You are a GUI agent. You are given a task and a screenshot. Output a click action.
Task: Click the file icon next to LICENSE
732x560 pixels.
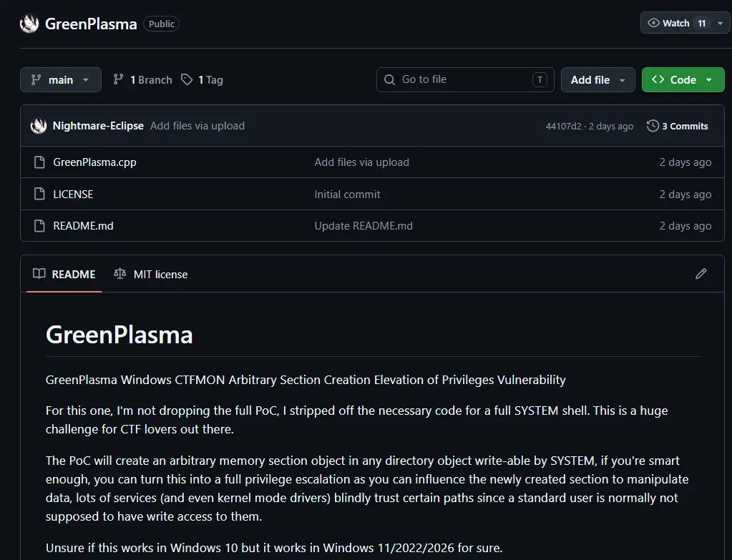[x=39, y=194]
